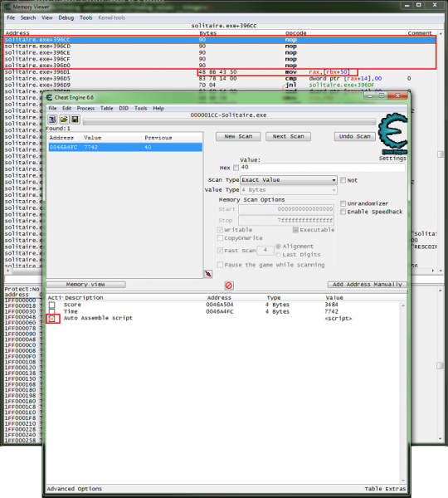The image size is (448, 498).
Task: Click the Undo Scan button
Action: (354, 137)
